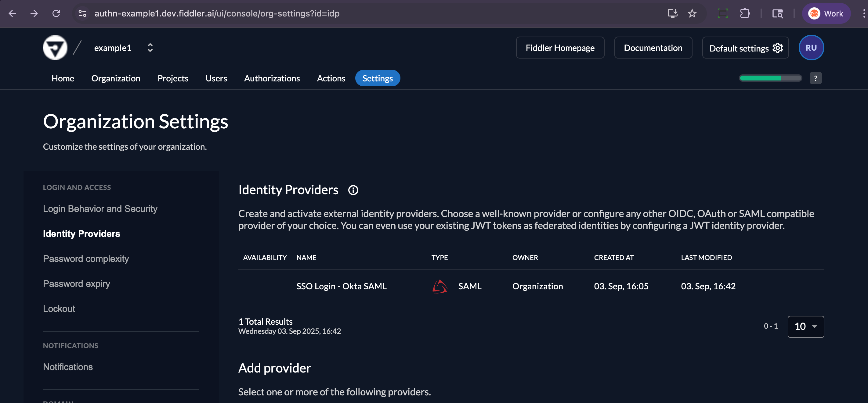Open the Documentation button
The height and width of the screenshot is (403, 868).
(653, 48)
